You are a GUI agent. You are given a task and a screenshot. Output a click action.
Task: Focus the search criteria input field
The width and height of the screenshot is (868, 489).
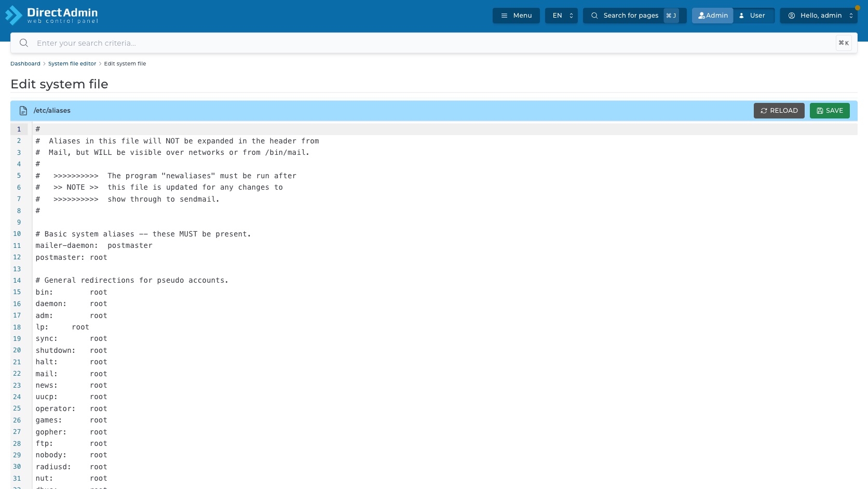click(434, 43)
